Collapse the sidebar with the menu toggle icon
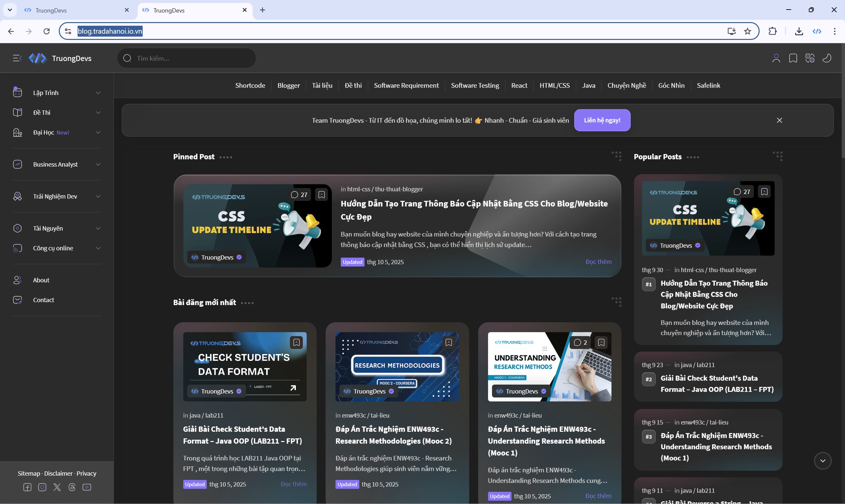Viewport: 845px width, 504px height. pos(17,58)
